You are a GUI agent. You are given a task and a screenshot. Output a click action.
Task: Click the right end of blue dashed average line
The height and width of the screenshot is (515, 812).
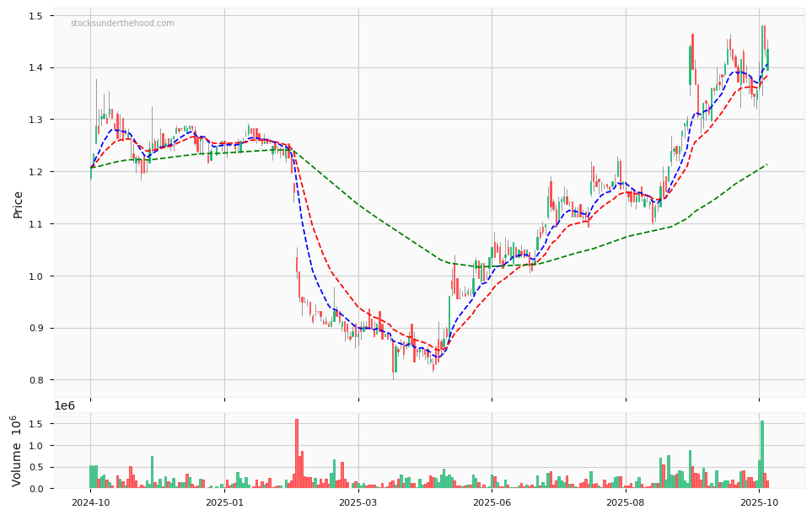point(767,64)
